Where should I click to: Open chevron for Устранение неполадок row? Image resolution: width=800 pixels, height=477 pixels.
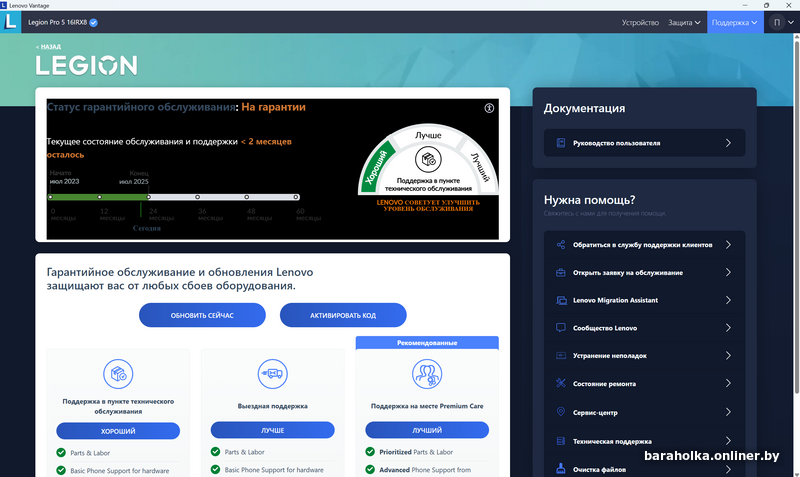point(729,356)
